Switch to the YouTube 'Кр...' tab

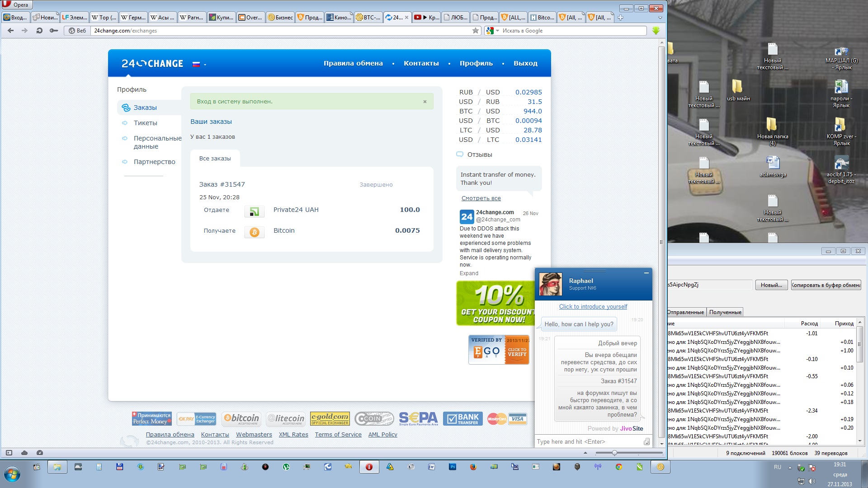click(x=426, y=18)
